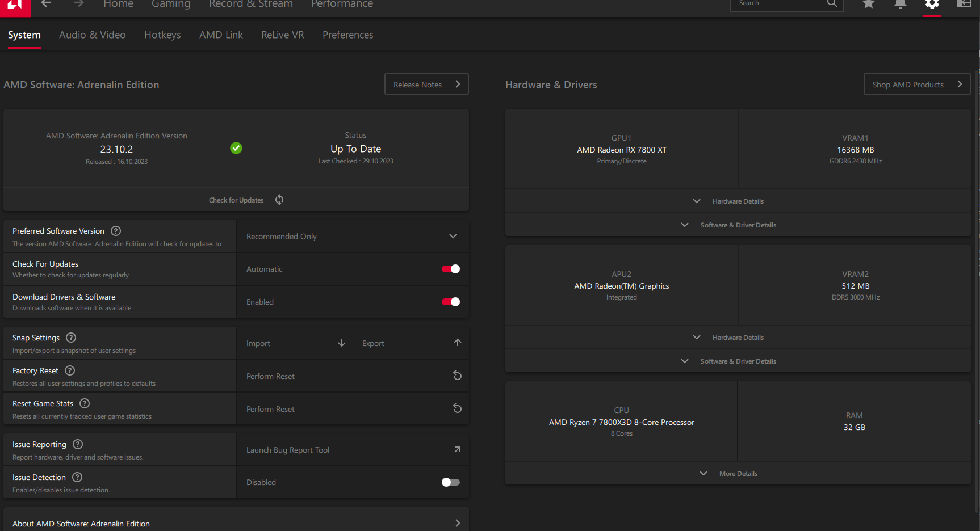Screen dimensions: 980x531
Task: Click Import snapshot settings
Action: coord(296,343)
